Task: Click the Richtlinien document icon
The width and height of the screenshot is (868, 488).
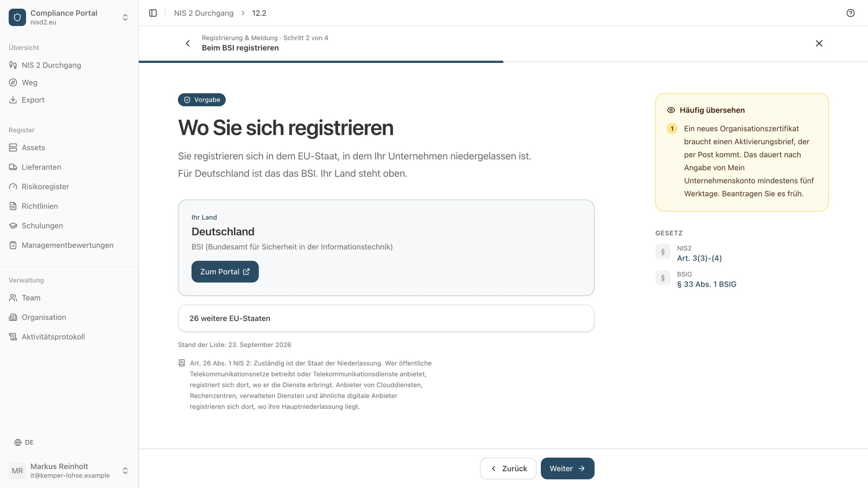Action: click(x=13, y=206)
